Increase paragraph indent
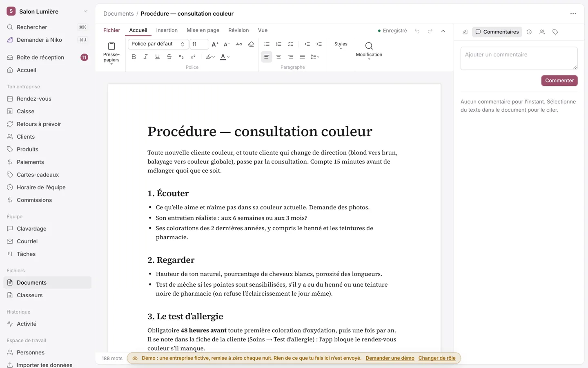 [319, 44]
